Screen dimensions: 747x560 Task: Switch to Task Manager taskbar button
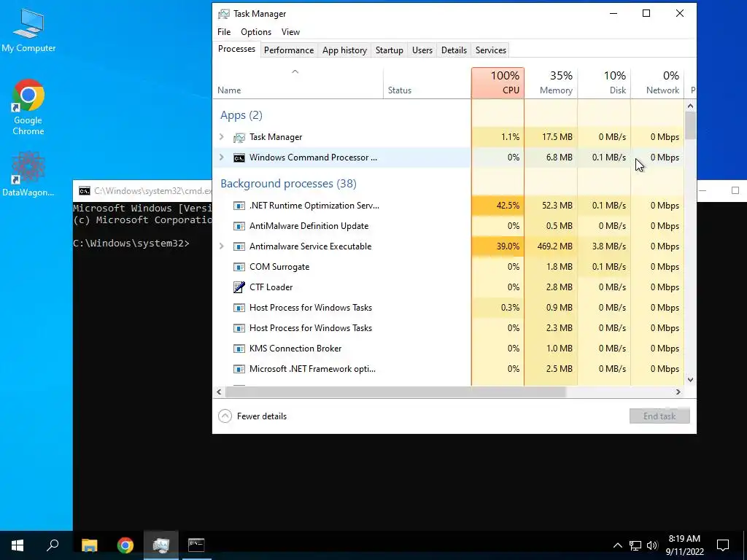161,545
